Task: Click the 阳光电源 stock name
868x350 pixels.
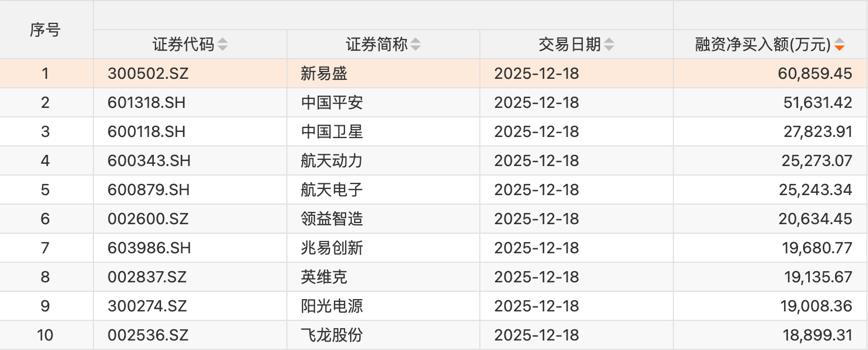Action: click(332, 306)
